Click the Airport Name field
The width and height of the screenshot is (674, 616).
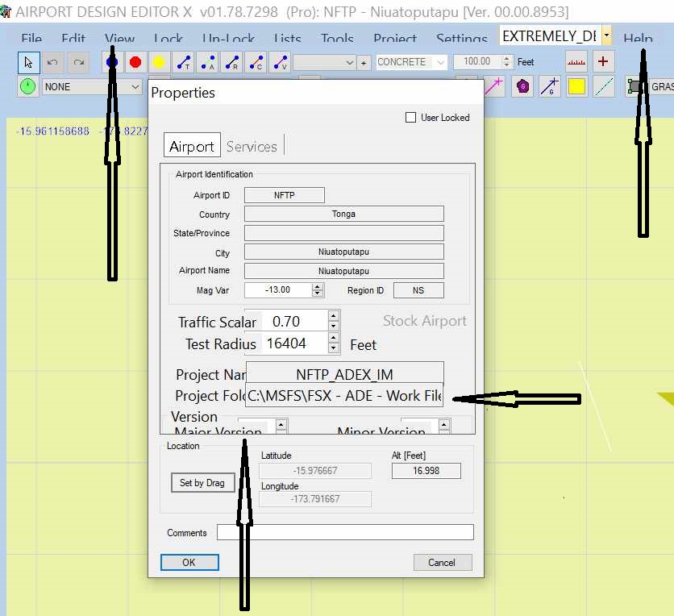click(x=344, y=271)
